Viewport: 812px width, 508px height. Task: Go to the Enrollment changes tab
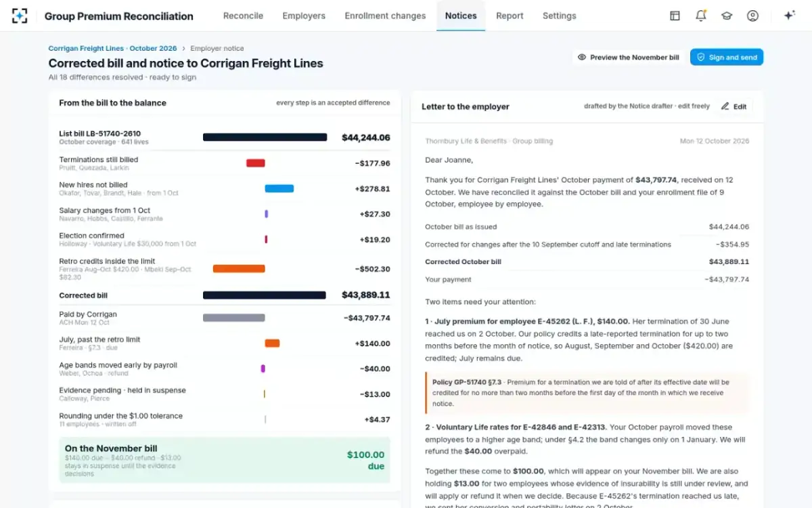(x=385, y=16)
